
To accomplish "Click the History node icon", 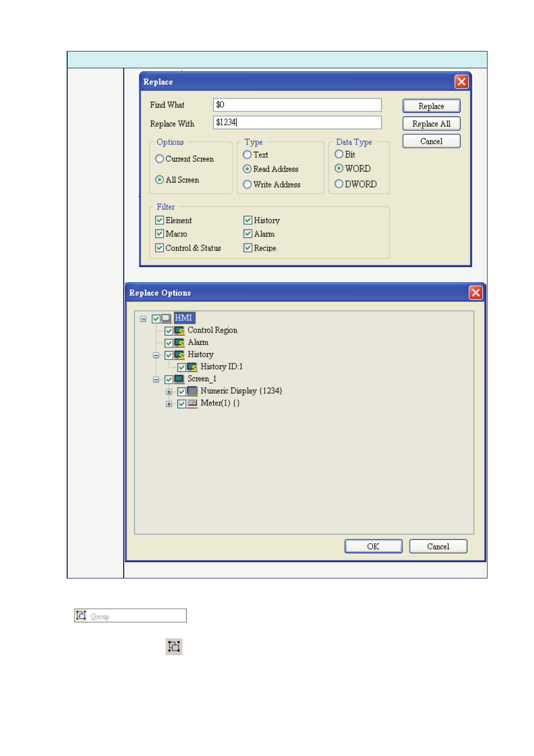I will 180,355.
